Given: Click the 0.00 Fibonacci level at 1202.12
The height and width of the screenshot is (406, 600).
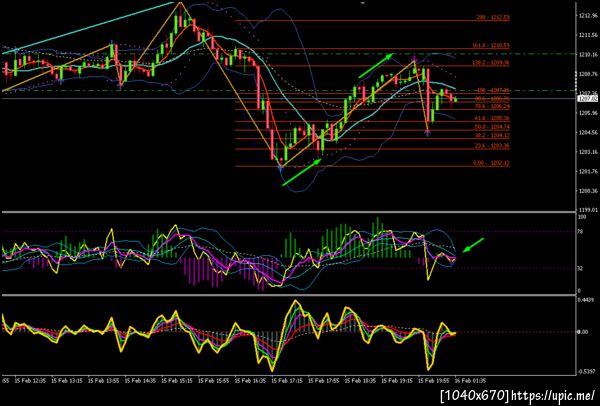Looking at the screenshot, I should (492, 163).
